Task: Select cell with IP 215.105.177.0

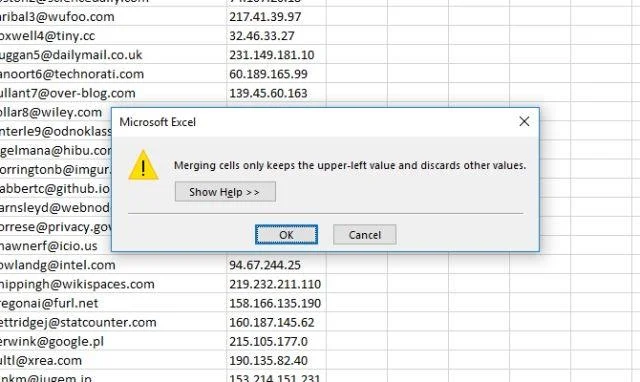Action: coord(276,342)
